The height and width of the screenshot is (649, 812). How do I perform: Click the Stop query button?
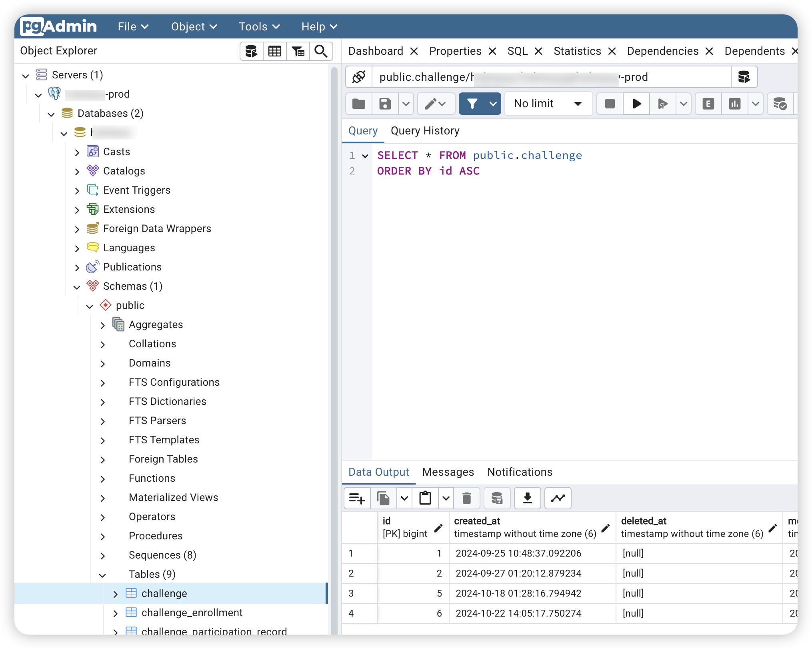click(610, 104)
